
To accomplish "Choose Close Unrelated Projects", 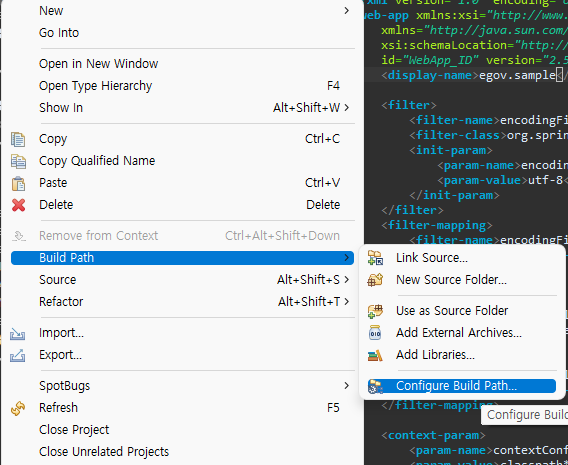I will point(182,452).
